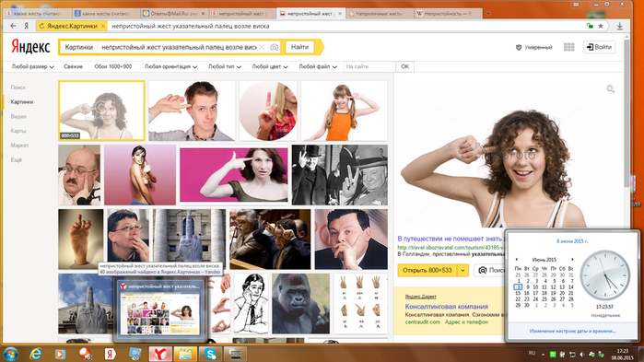This screenshot has width=644, height=362.
Task: Expand Любой размер dropdown
Action: (32, 66)
